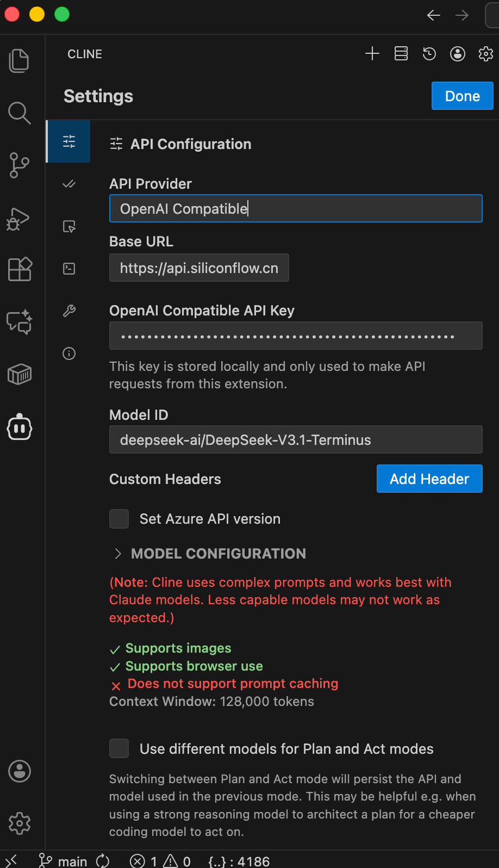Open the API Provider dropdown
Viewport: 499px width, 868px height.
click(296, 208)
